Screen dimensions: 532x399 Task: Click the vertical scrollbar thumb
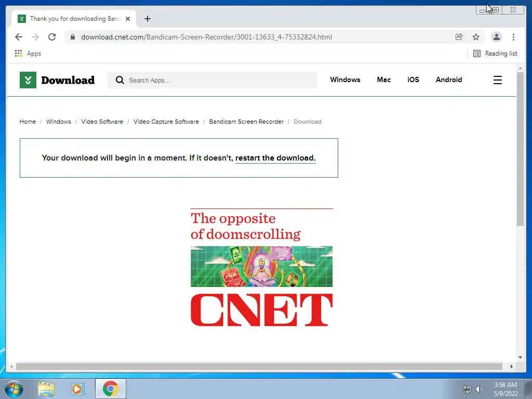pos(520,149)
